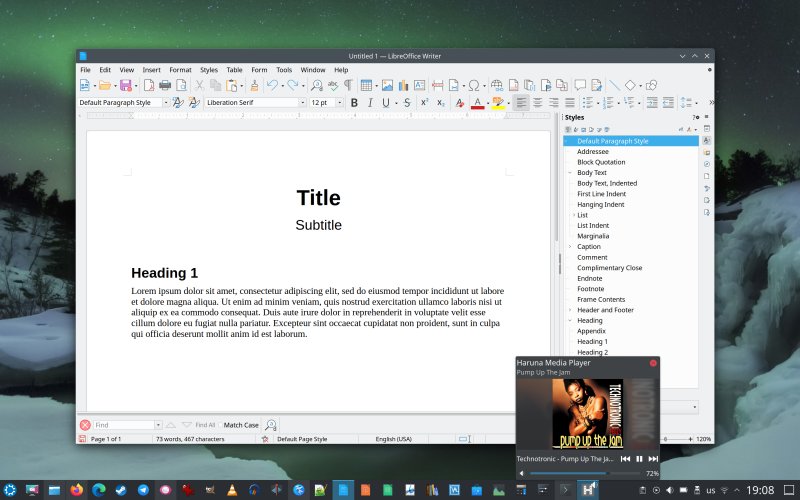The image size is (800, 500).
Task: Run the spelling check icon
Action: point(333,85)
